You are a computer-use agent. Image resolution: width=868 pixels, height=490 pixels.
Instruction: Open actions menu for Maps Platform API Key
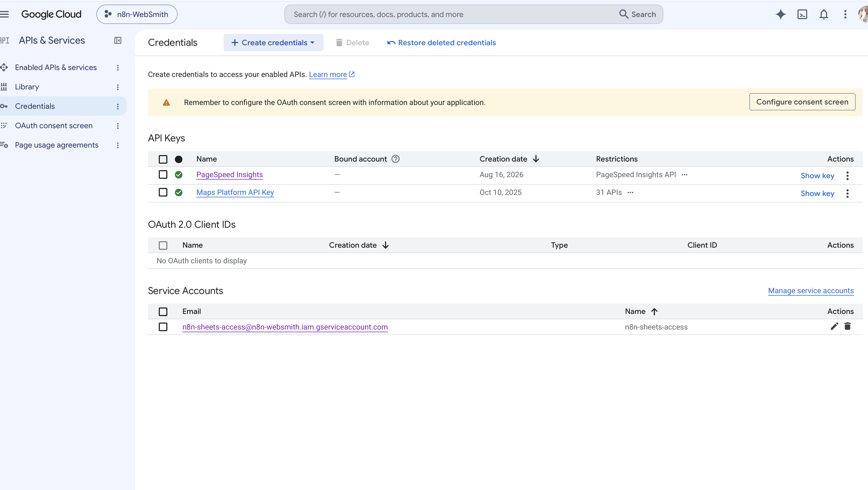[x=847, y=194]
